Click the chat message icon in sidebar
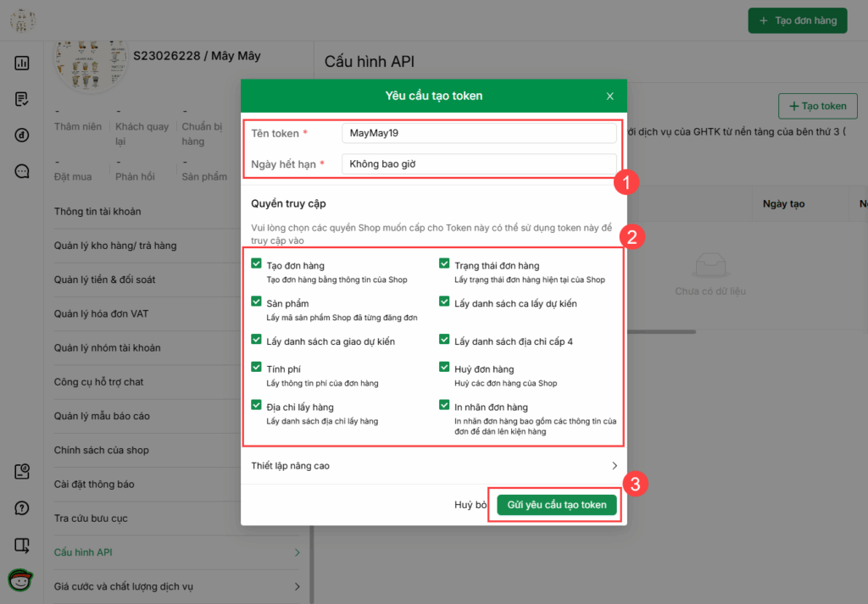Image resolution: width=868 pixels, height=604 pixels. [x=22, y=171]
